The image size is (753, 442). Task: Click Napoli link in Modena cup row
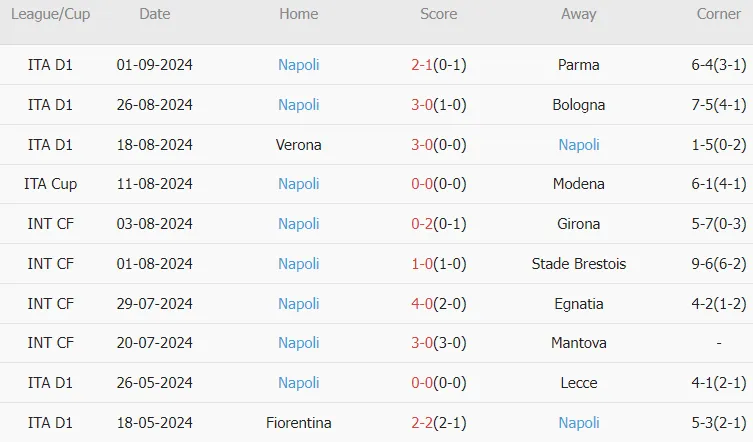[x=299, y=184]
